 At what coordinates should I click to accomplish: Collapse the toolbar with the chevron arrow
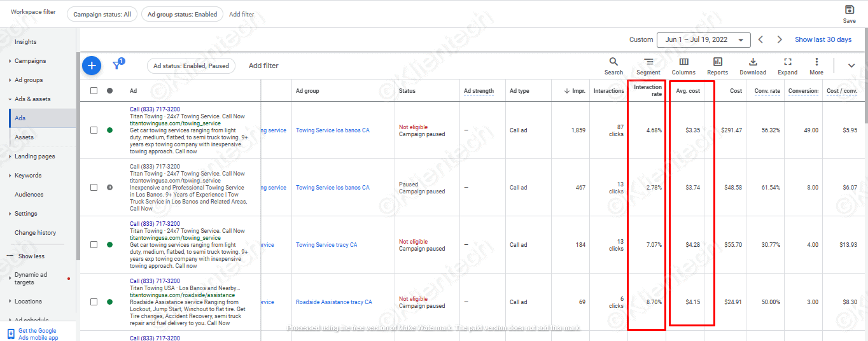851,66
